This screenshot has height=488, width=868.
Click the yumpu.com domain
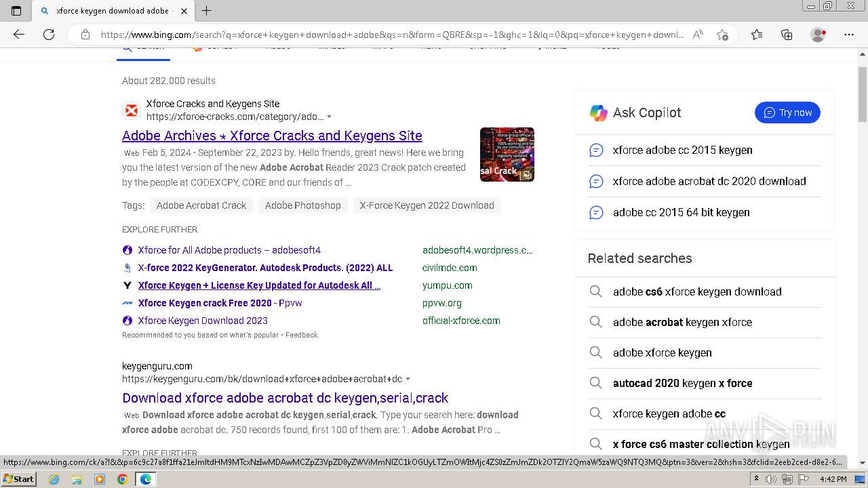(x=448, y=285)
